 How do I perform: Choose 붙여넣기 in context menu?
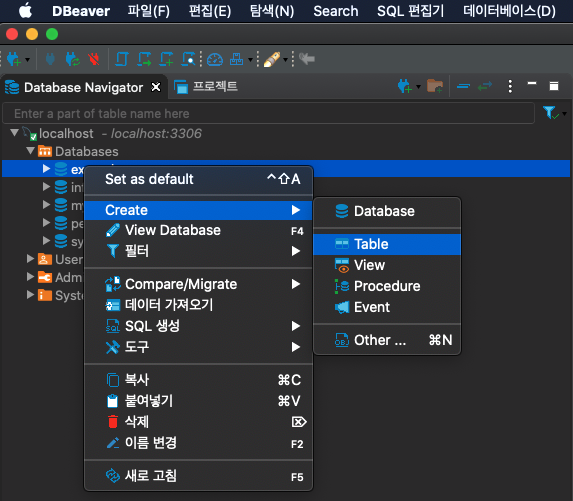[198, 401]
